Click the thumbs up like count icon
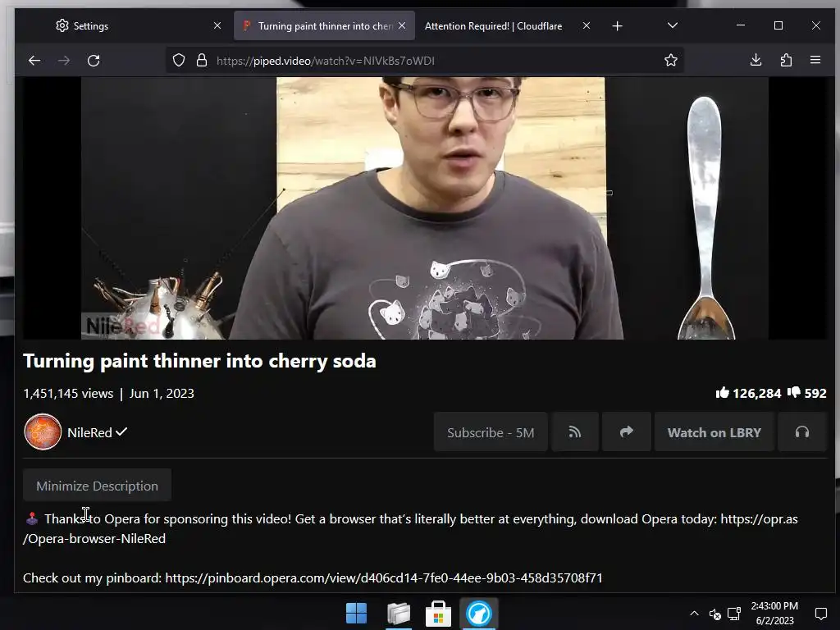Viewport: 840px width, 630px height. coord(723,393)
